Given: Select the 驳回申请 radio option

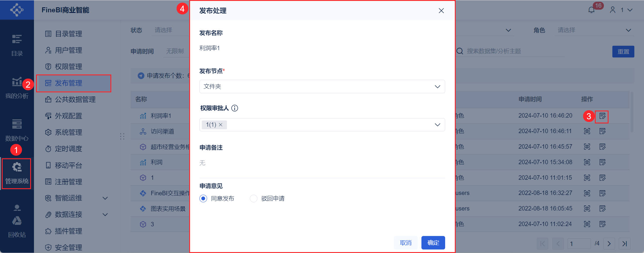Looking at the screenshot, I should [254, 198].
